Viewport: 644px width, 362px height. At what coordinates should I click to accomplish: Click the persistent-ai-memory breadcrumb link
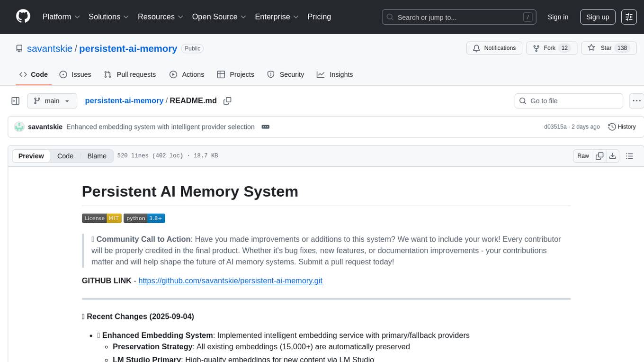pos(124,101)
